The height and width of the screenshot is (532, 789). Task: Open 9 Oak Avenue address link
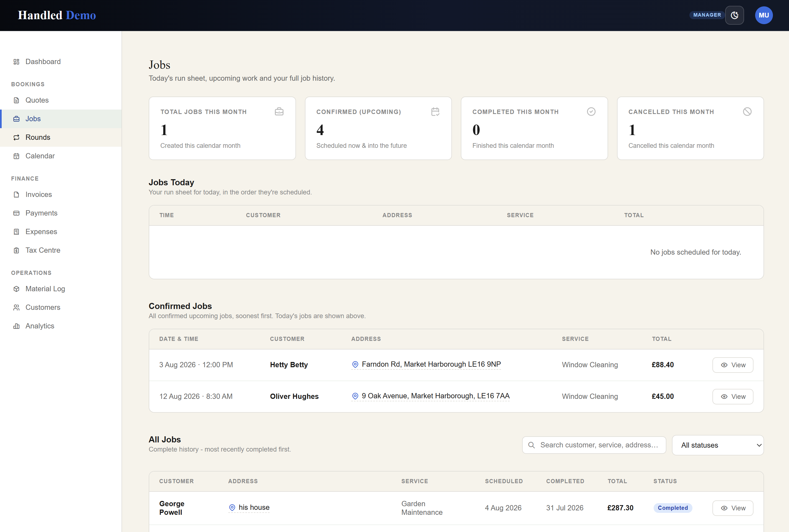coord(430,396)
